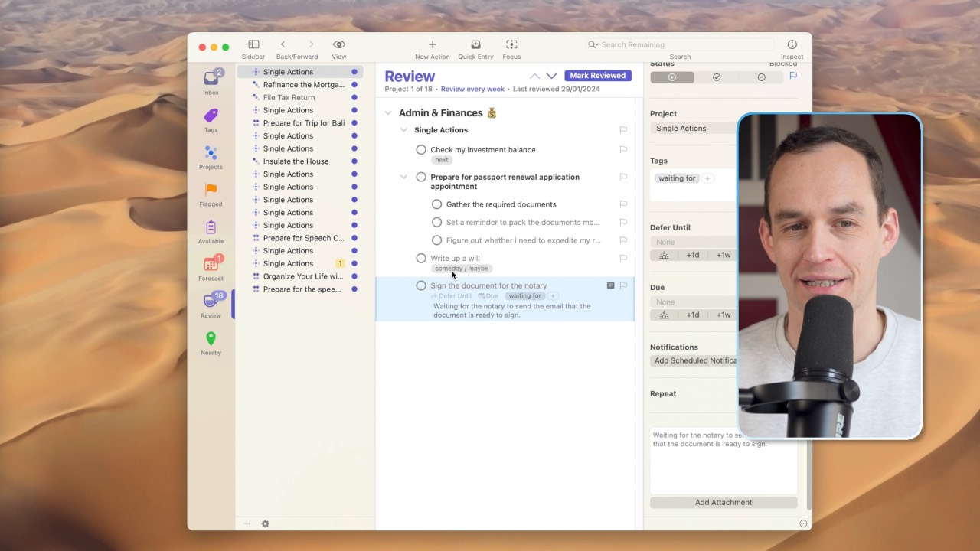
Task: Add one day to Due date
Action: point(693,315)
